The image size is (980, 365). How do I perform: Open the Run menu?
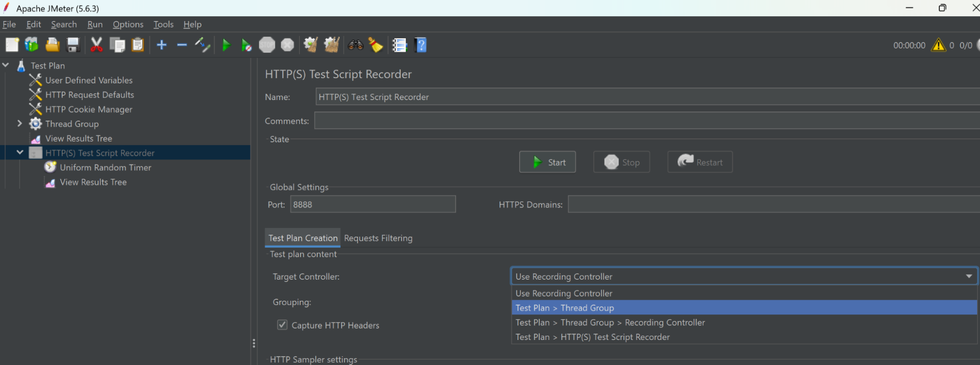(x=95, y=24)
